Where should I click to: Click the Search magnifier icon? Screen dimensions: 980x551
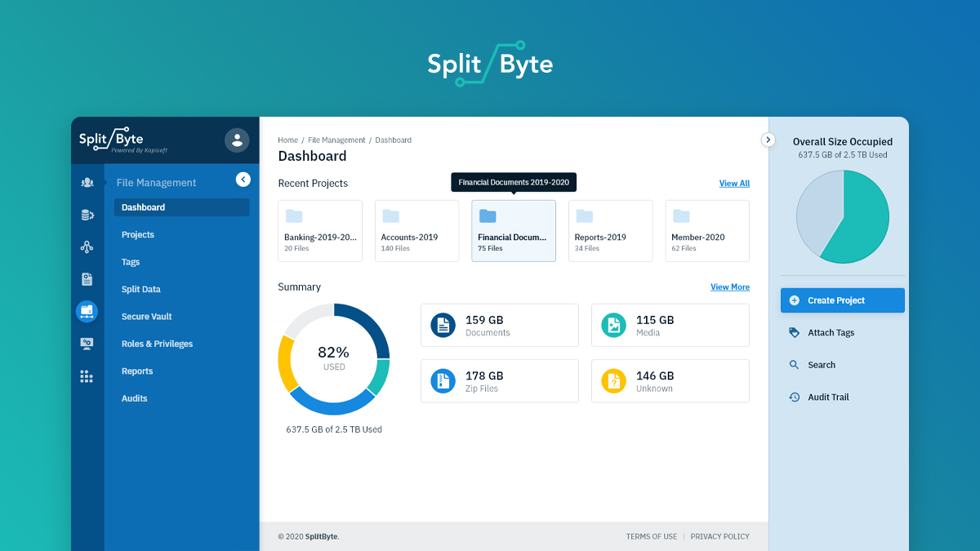click(x=794, y=365)
